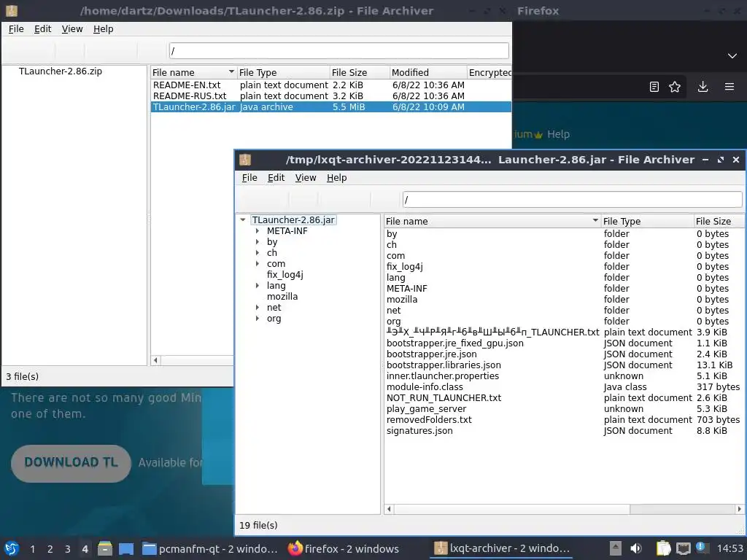Image resolution: width=747 pixels, height=560 pixels.
Task: Click the show desktop icon in taskbar
Action: click(126, 548)
